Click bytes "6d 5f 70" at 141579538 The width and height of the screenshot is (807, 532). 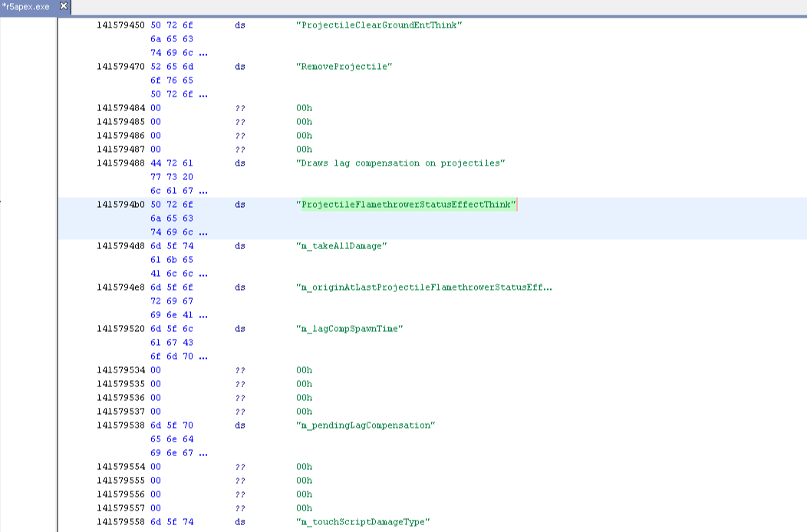coord(172,425)
